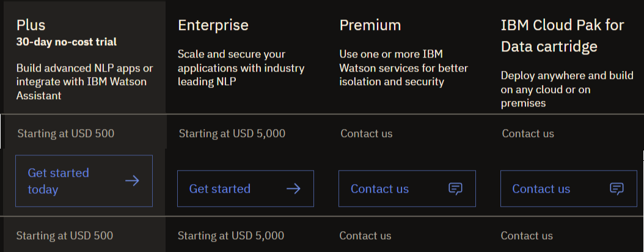Image resolution: width=644 pixels, height=252 pixels.
Task: Click the Premium Contact us button label
Action: point(380,188)
